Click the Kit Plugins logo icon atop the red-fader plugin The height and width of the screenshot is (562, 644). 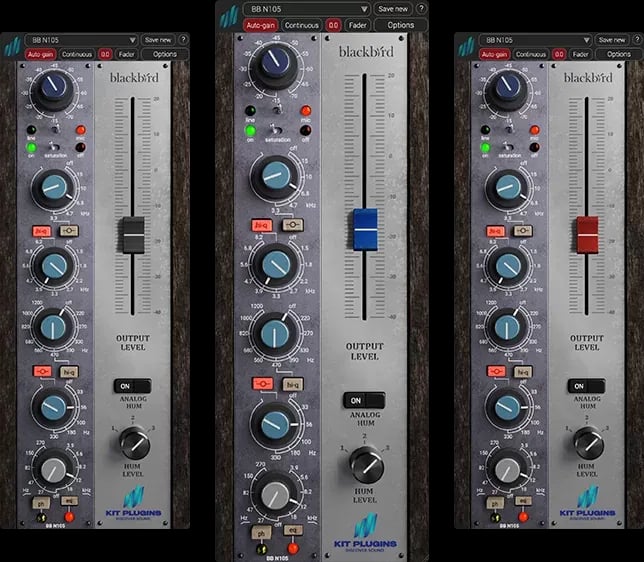pyautogui.click(x=467, y=47)
